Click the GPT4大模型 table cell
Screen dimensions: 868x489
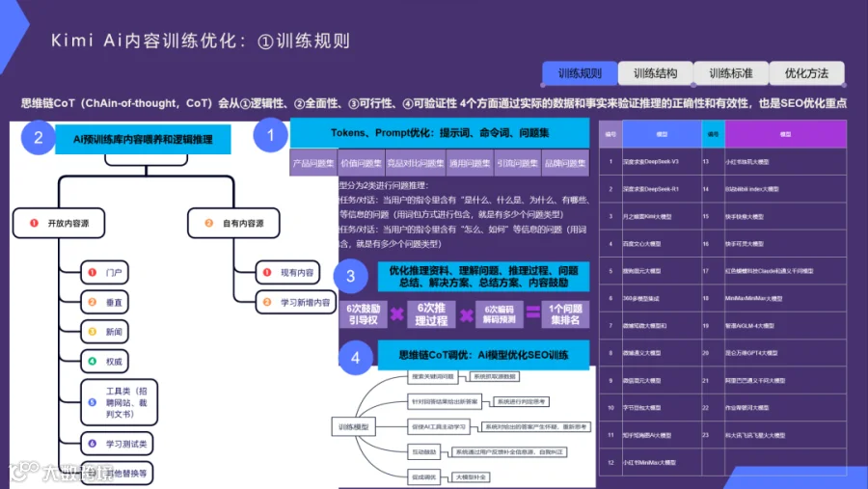tap(785, 353)
